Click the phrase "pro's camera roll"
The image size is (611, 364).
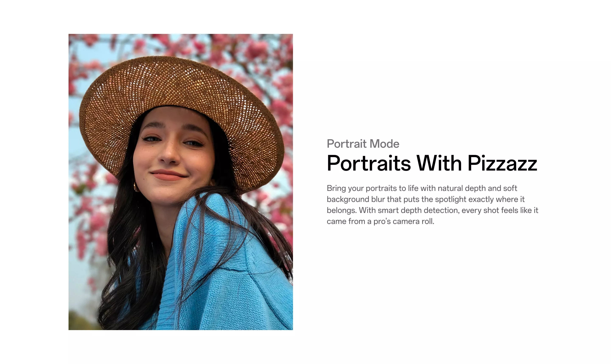404,221
